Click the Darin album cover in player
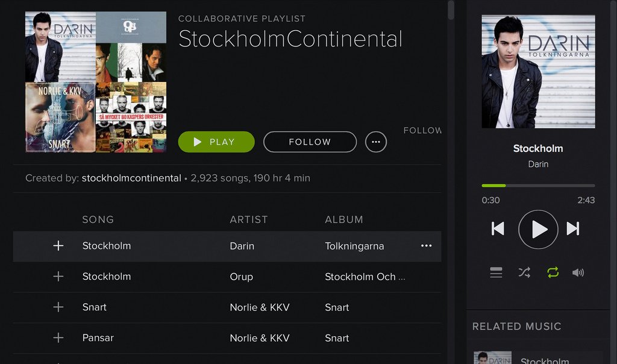617x364 pixels. coord(538,71)
